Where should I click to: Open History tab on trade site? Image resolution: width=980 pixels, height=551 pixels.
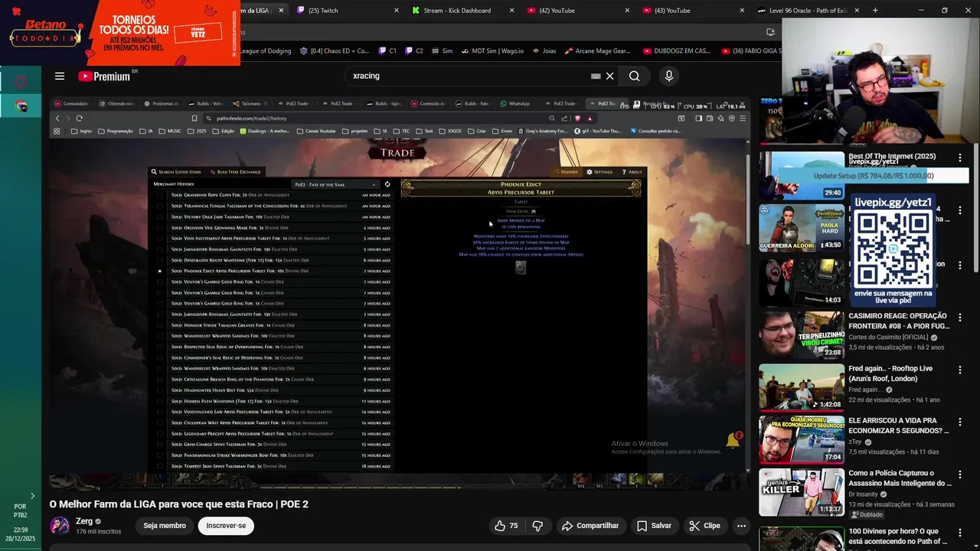pyautogui.click(x=567, y=172)
